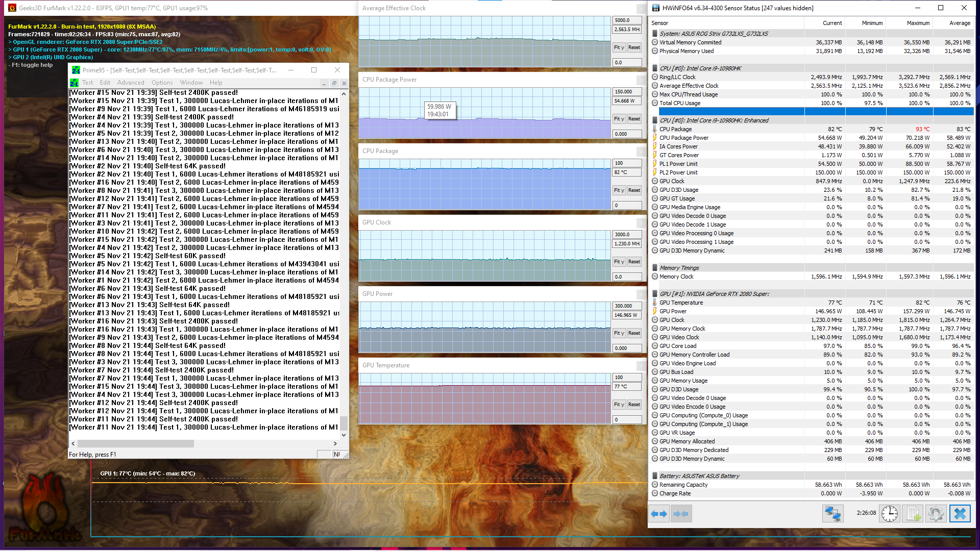Click the Prime95 app icon in the title bar
The height and width of the screenshot is (551, 980).
[x=76, y=70]
